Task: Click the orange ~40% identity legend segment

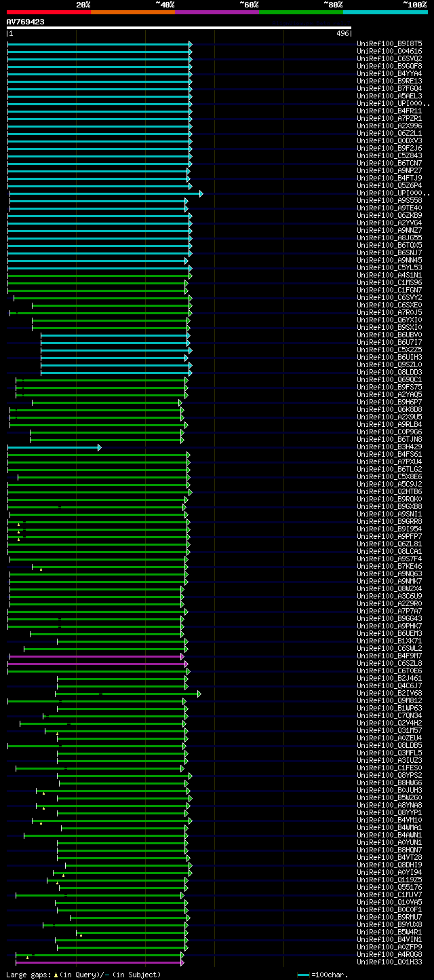Action: 133,12
